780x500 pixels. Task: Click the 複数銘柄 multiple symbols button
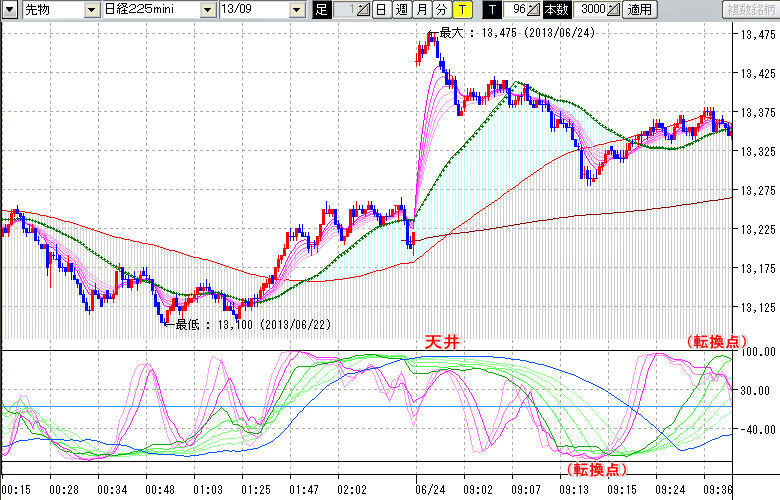pyautogui.click(x=749, y=10)
